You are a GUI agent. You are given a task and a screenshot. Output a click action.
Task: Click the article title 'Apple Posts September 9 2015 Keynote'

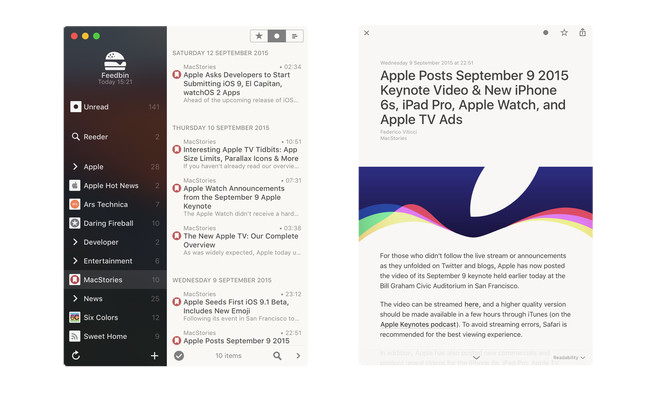pos(474,97)
